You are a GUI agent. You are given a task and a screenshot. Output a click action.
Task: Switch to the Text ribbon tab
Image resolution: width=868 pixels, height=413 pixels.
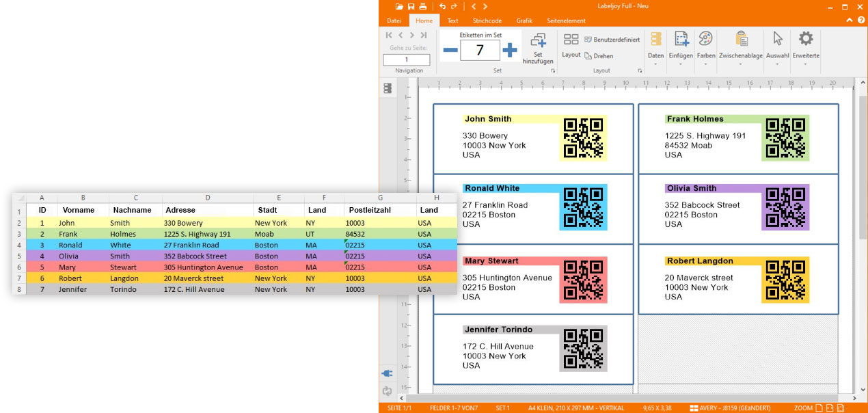(x=452, y=21)
